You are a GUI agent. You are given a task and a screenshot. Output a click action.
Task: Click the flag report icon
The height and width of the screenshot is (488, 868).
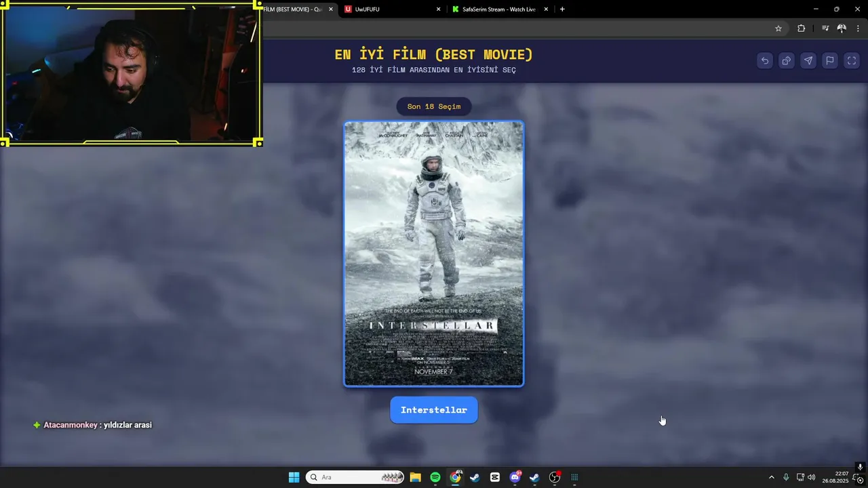tap(830, 61)
